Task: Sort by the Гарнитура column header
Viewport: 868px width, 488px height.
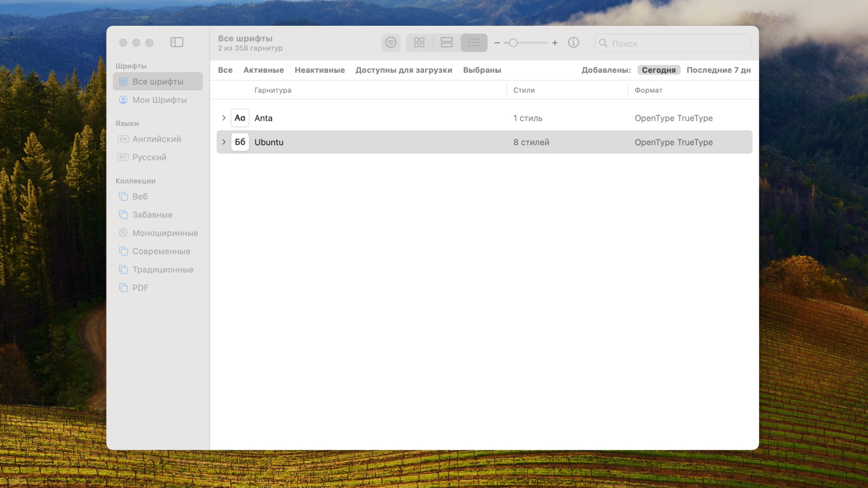Action: [273, 90]
